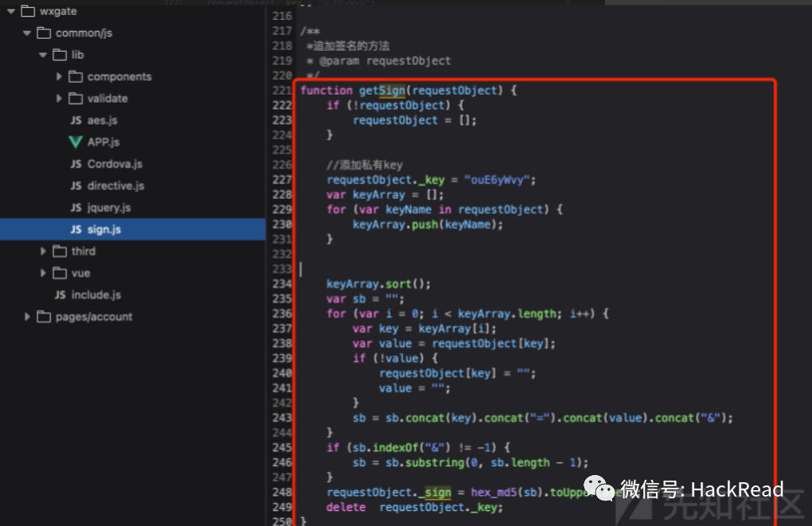Click line number 221 in gutter

click(x=283, y=90)
